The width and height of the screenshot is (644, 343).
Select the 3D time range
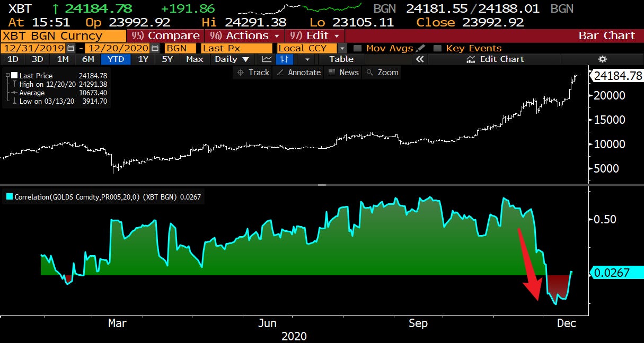pyautogui.click(x=37, y=59)
